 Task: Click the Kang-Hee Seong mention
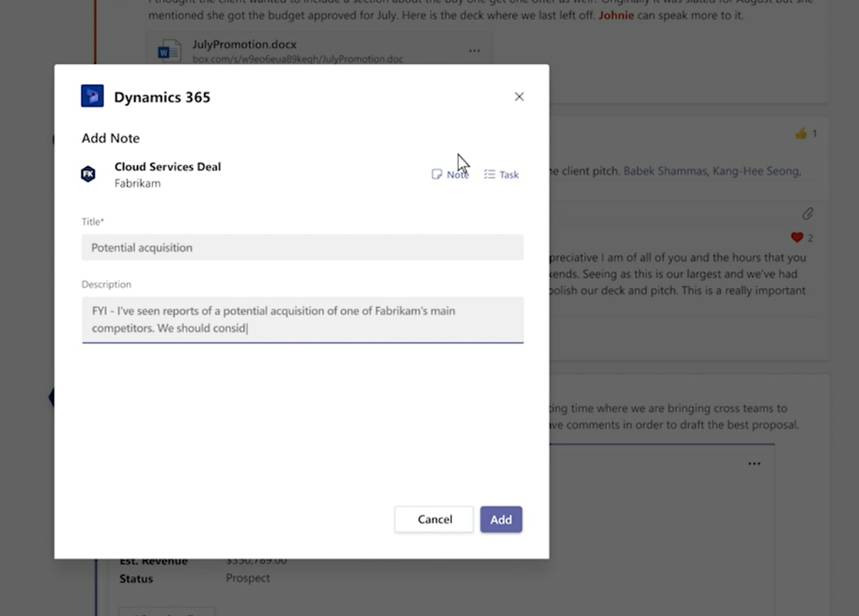[x=757, y=171]
